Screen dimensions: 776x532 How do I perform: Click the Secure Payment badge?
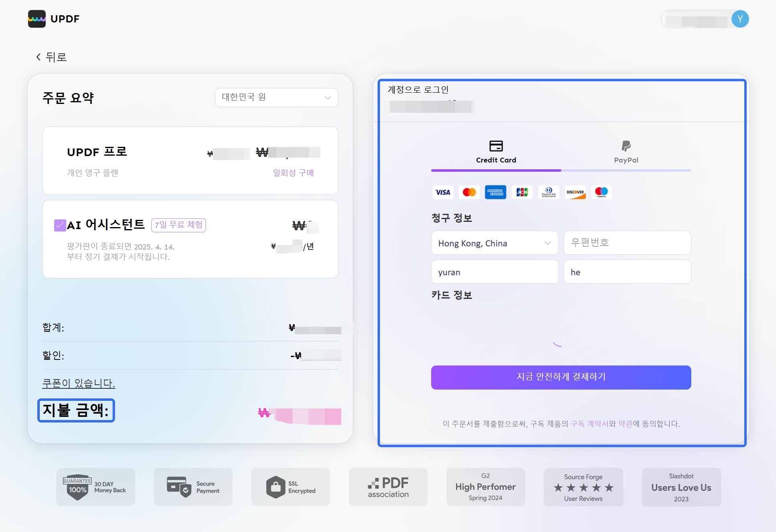193,487
